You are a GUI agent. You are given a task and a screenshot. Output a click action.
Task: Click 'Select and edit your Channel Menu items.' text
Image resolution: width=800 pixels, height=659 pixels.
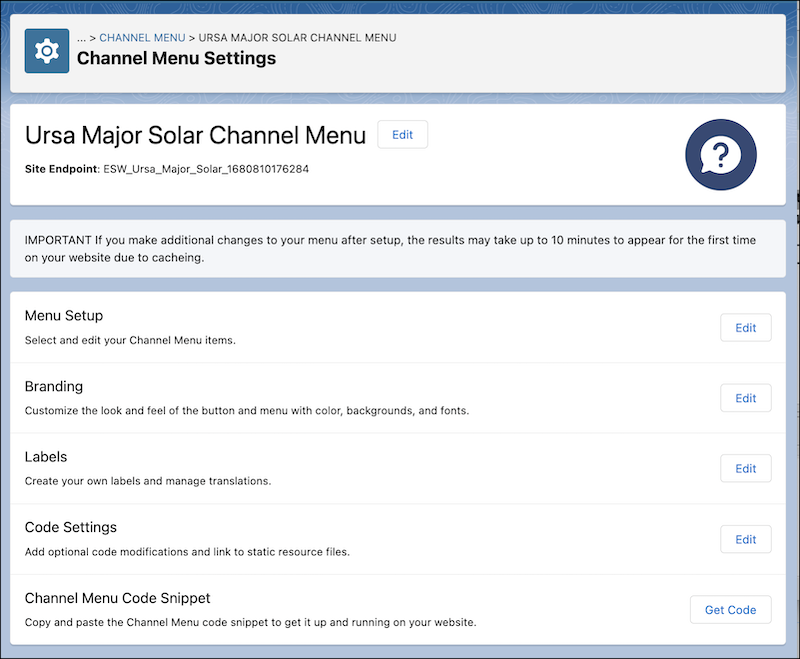pos(130,340)
